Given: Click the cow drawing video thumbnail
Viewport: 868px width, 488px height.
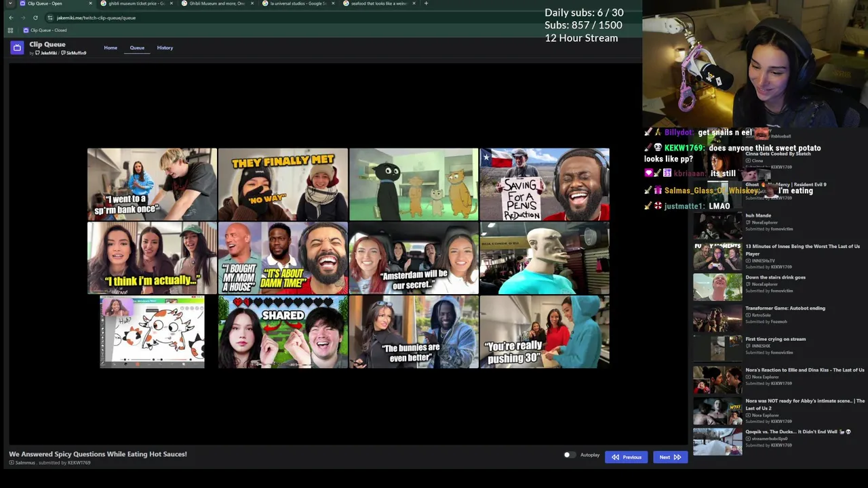Looking at the screenshot, I should tap(152, 332).
